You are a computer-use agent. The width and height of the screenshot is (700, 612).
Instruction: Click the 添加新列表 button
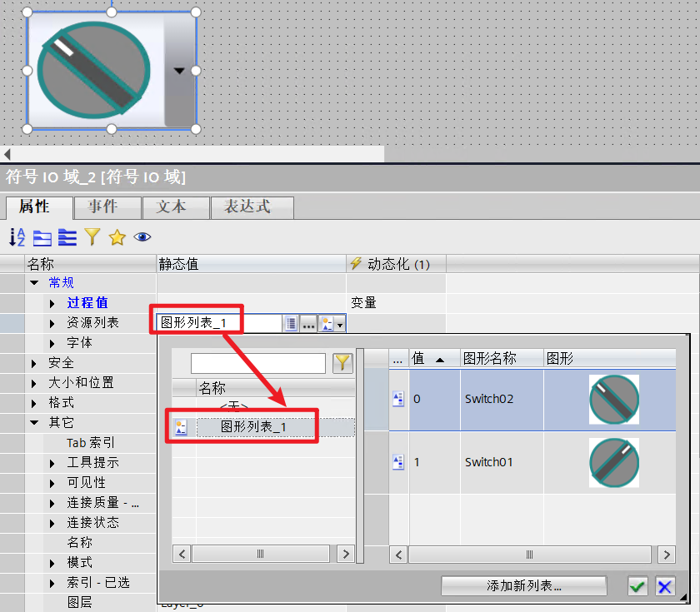[x=523, y=585]
